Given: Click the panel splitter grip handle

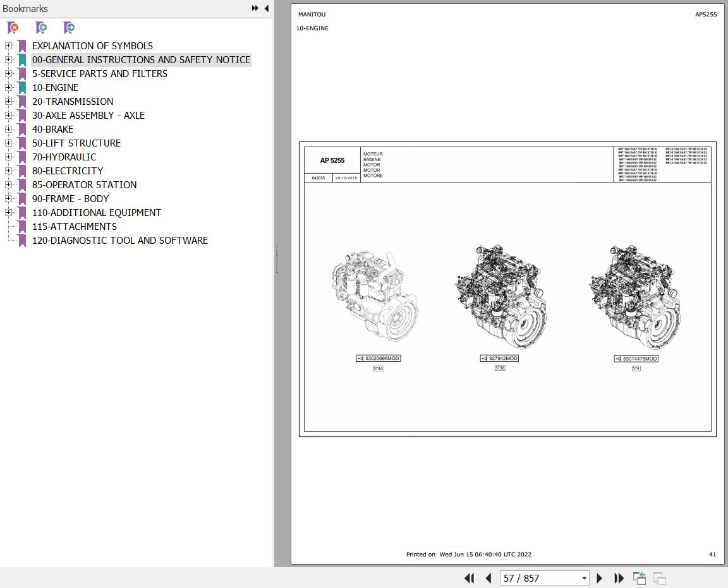Looking at the screenshot, I should coord(277,259).
